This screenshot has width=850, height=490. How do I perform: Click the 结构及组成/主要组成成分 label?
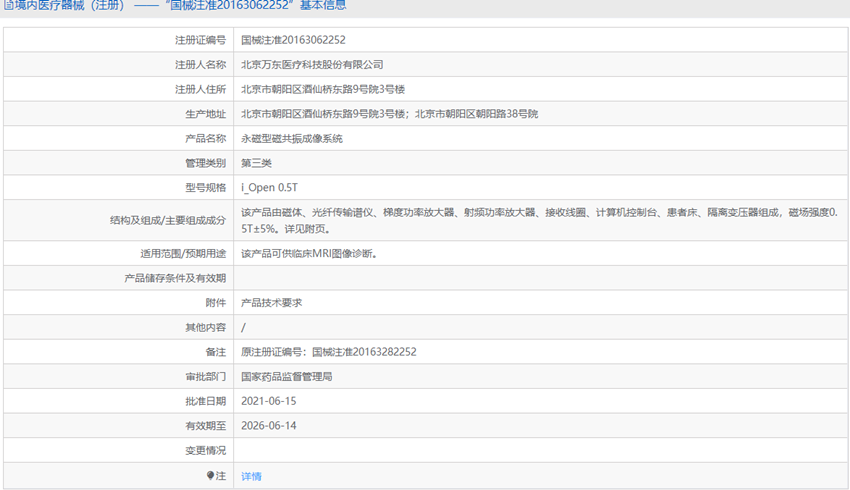pos(168,221)
